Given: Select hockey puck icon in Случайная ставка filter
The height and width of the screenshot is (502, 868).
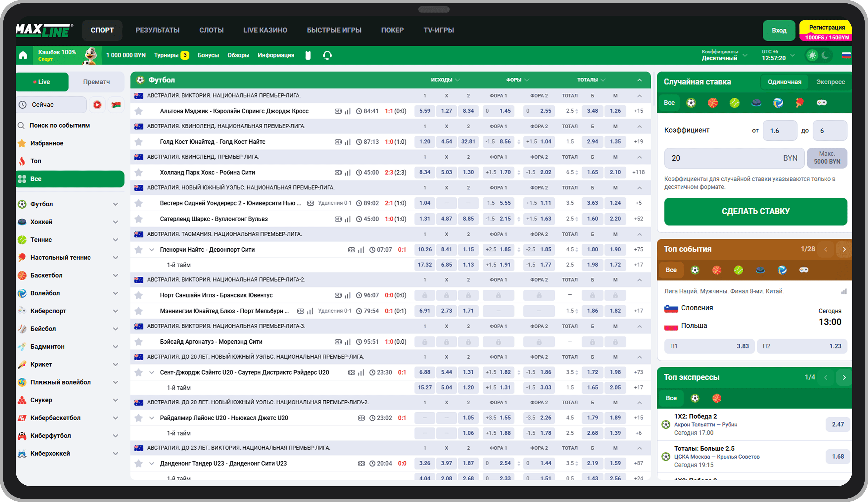Looking at the screenshot, I should click(x=756, y=103).
